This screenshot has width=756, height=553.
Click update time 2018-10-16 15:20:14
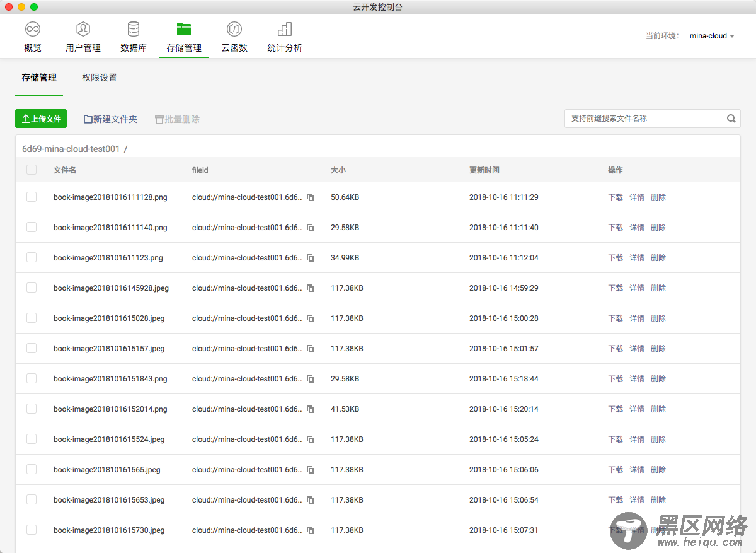coord(504,409)
